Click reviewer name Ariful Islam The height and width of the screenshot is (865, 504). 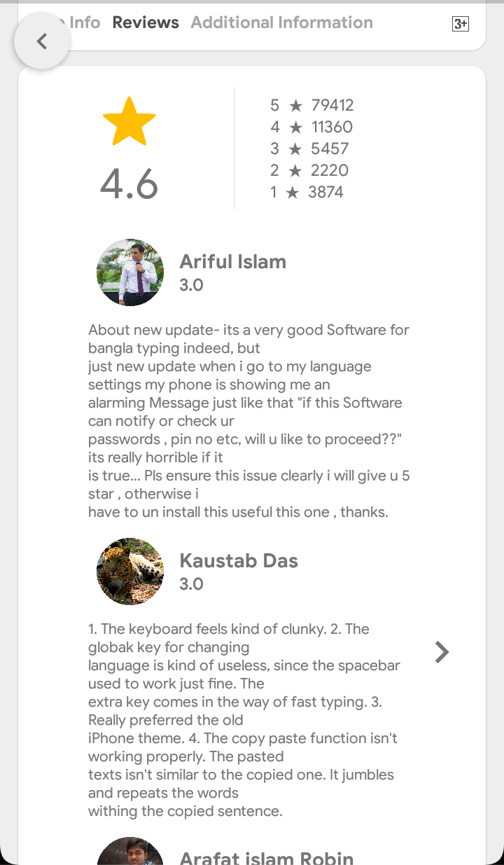click(233, 262)
